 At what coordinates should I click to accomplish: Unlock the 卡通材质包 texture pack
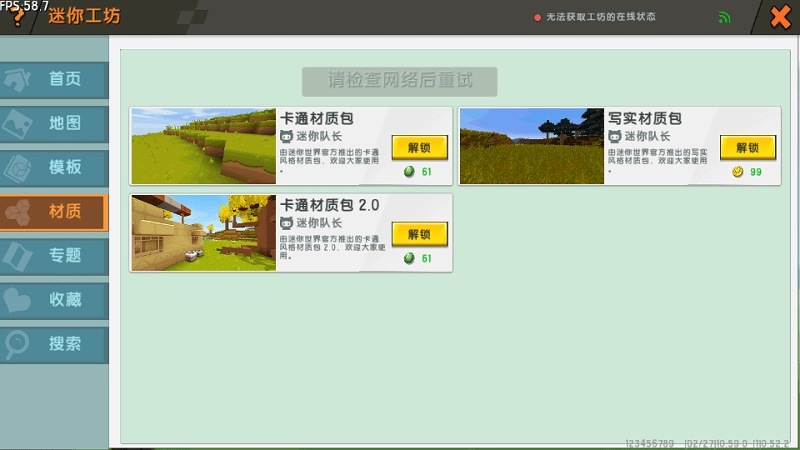pos(419,147)
